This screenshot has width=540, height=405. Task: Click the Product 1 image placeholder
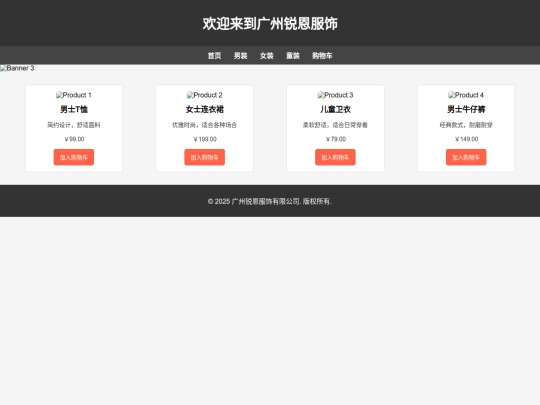74,95
